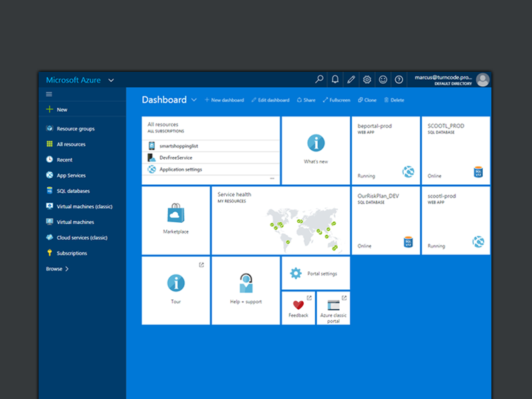This screenshot has width=532, height=399.
Task: Click the Virtual machines (classic) monitor icon
Action: pyautogui.click(x=49, y=206)
